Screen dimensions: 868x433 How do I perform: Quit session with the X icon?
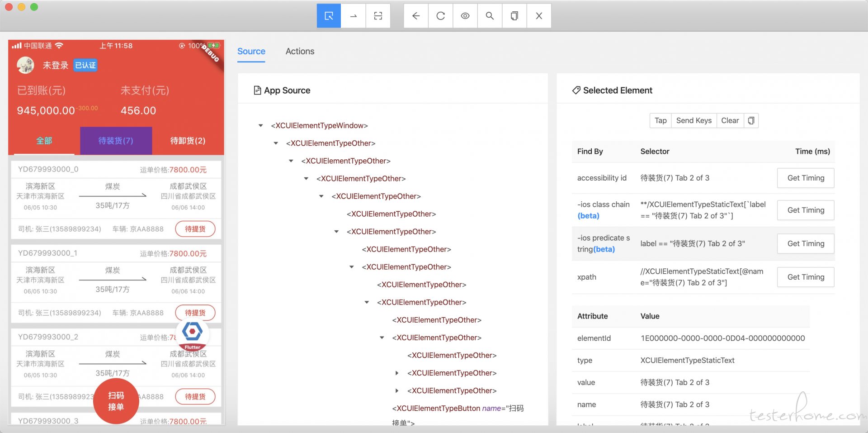[x=539, y=16]
